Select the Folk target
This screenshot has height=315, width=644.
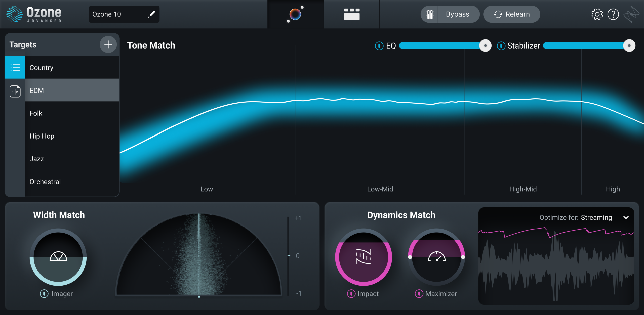(x=72, y=113)
